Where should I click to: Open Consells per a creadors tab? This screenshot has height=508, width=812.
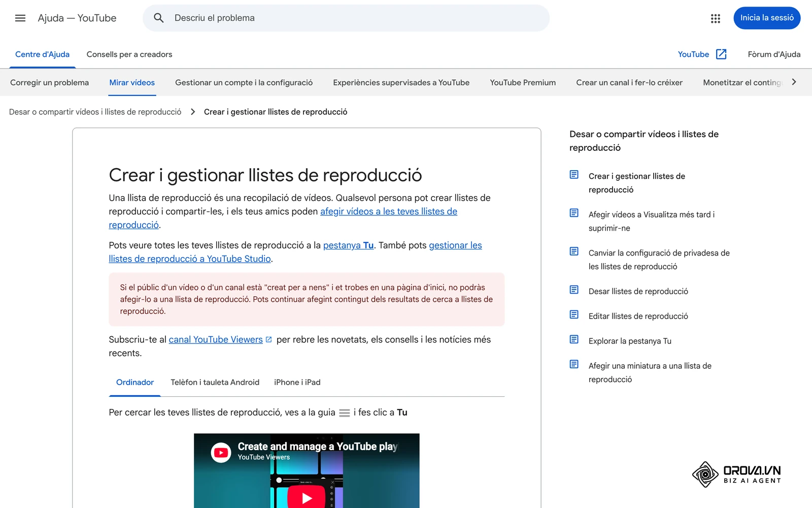coord(129,54)
